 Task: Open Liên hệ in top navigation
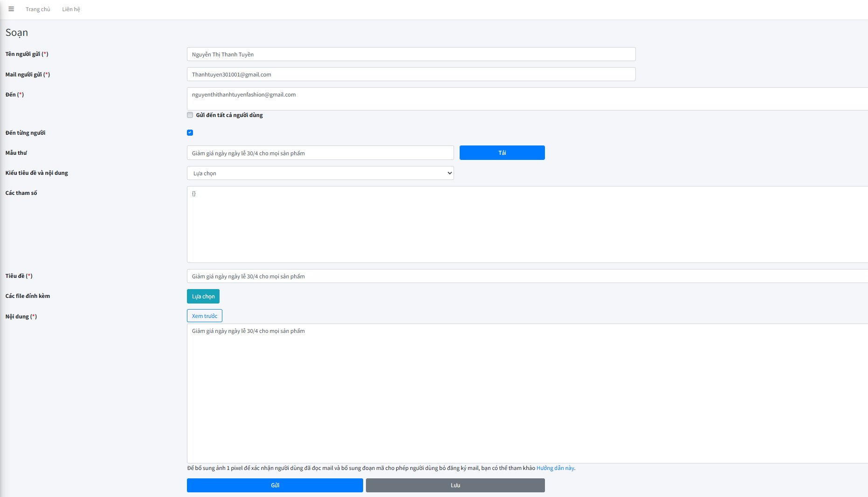coord(71,9)
